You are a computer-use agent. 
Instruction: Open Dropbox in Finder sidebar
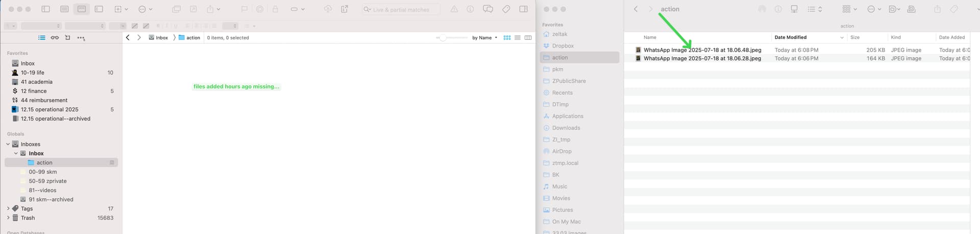pos(562,46)
